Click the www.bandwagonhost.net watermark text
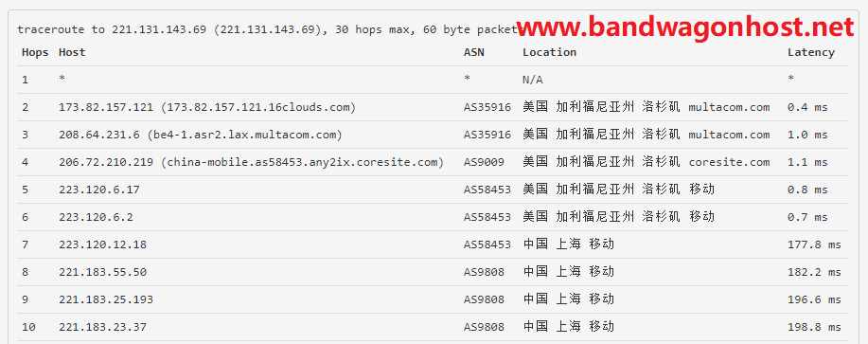Image resolution: width=868 pixels, height=344 pixels. click(686, 27)
